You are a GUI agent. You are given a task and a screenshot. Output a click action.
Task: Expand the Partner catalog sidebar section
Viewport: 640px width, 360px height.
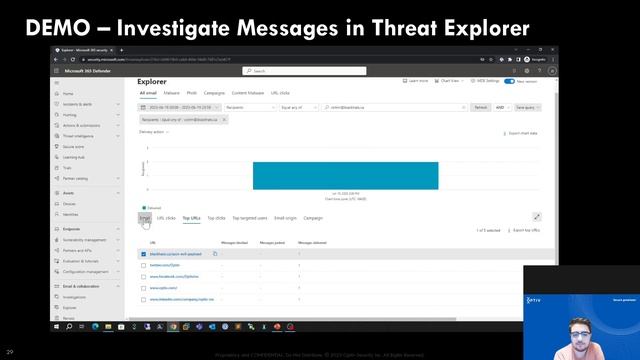click(x=118, y=178)
